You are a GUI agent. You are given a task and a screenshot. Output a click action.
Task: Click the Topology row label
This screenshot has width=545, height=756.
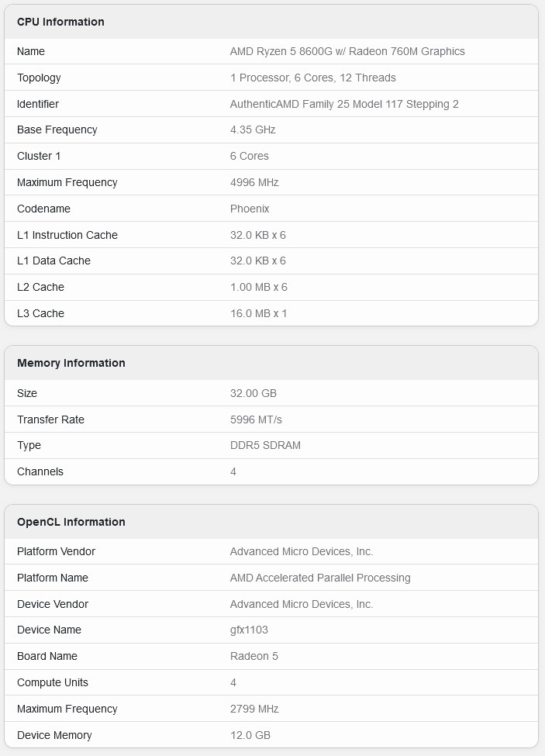pyautogui.click(x=39, y=78)
